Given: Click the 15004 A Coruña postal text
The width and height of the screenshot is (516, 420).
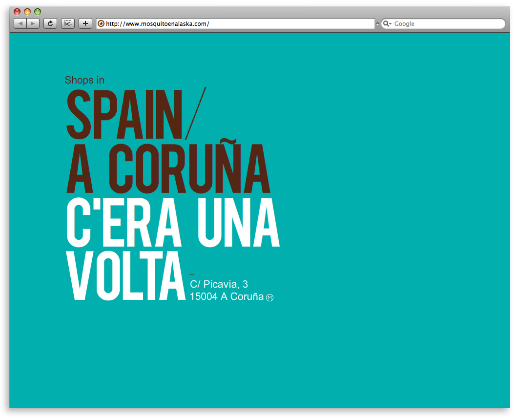Looking at the screenshot, I should pos(227,296).
